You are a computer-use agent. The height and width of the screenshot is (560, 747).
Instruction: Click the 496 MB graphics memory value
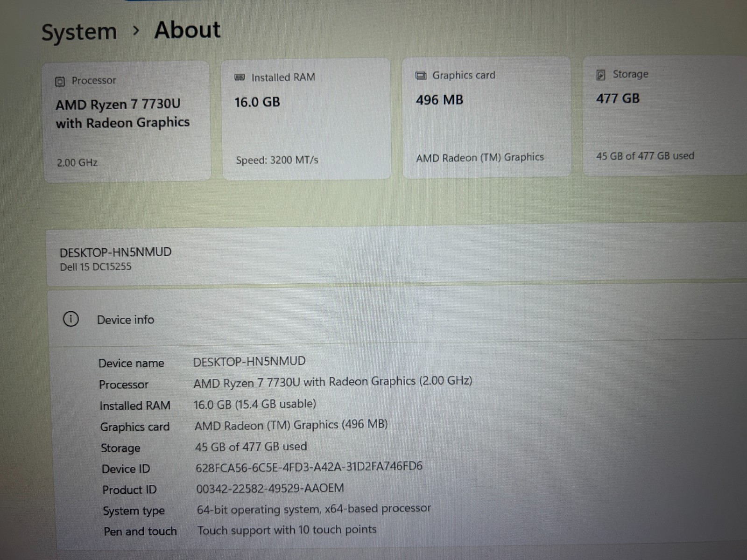439,100
